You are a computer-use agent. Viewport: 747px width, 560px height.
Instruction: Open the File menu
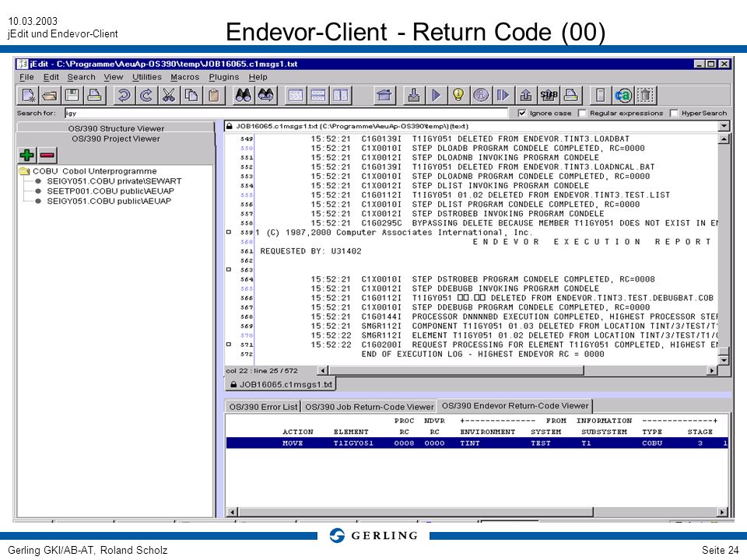[x=26, y=77]
